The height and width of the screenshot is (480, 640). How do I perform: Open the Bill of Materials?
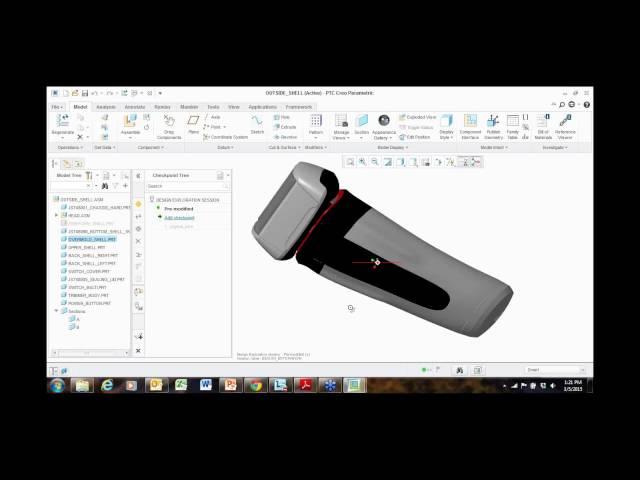point(543,124)
